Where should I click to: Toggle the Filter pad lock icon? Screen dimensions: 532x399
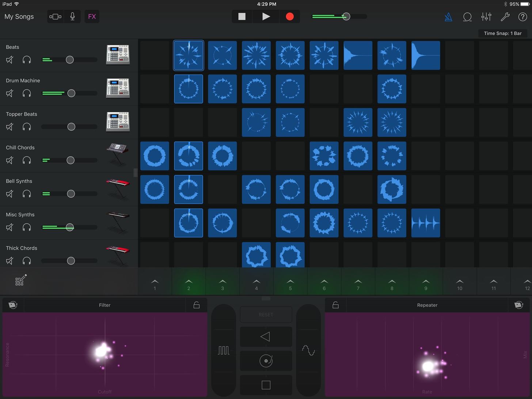point(197,305)
